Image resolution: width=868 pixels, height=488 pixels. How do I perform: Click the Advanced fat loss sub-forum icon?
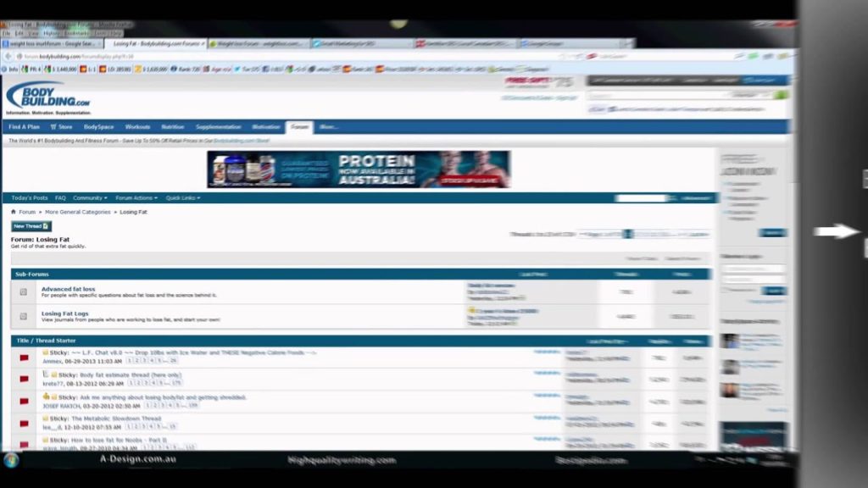[23, 291]
